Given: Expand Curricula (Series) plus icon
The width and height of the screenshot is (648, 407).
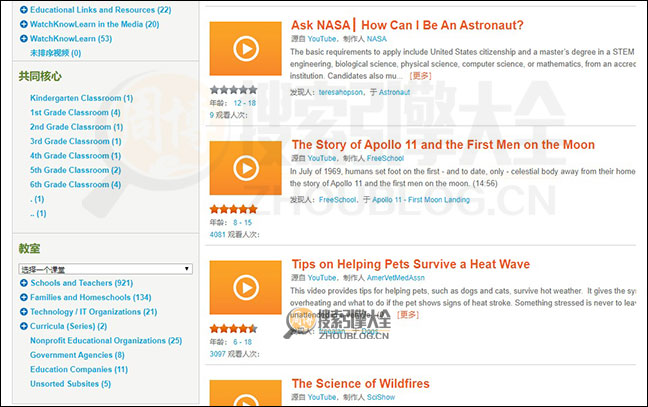Looking at the screenshot, I should [x=24, y=326].
